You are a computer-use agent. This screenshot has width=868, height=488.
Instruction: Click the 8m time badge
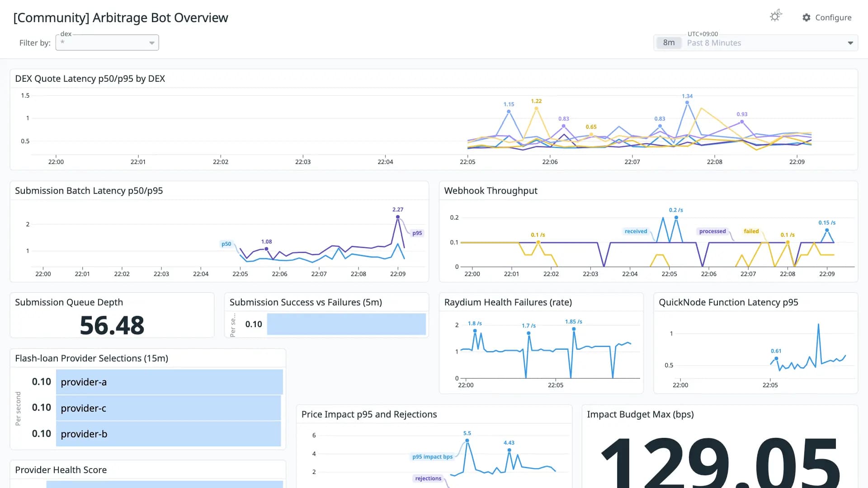point(669,42)
